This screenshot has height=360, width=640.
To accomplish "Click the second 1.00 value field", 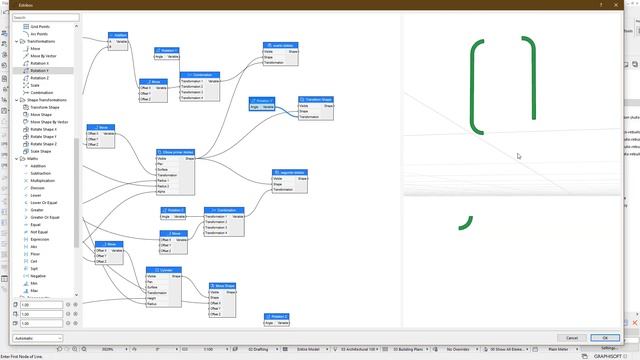I will click(41, 314).
